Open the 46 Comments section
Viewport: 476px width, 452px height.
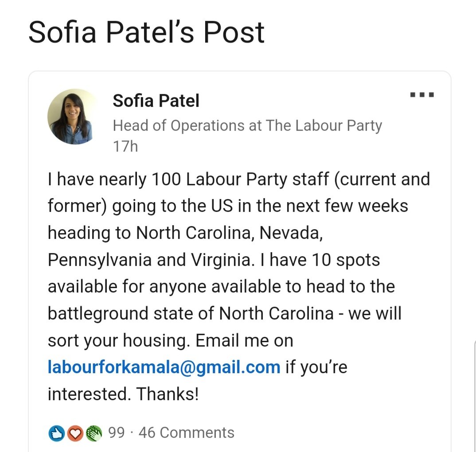pyautogui.click(x=187, y=433)
